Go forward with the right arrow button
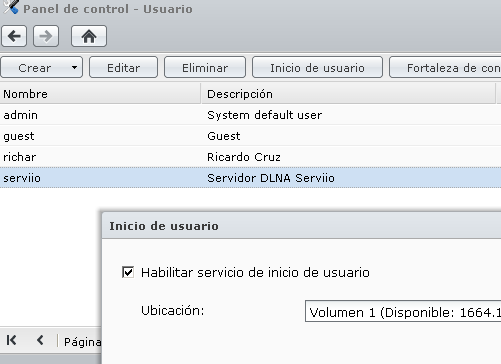This screenshot has width=501, height=364. click(x=46, y=36)
